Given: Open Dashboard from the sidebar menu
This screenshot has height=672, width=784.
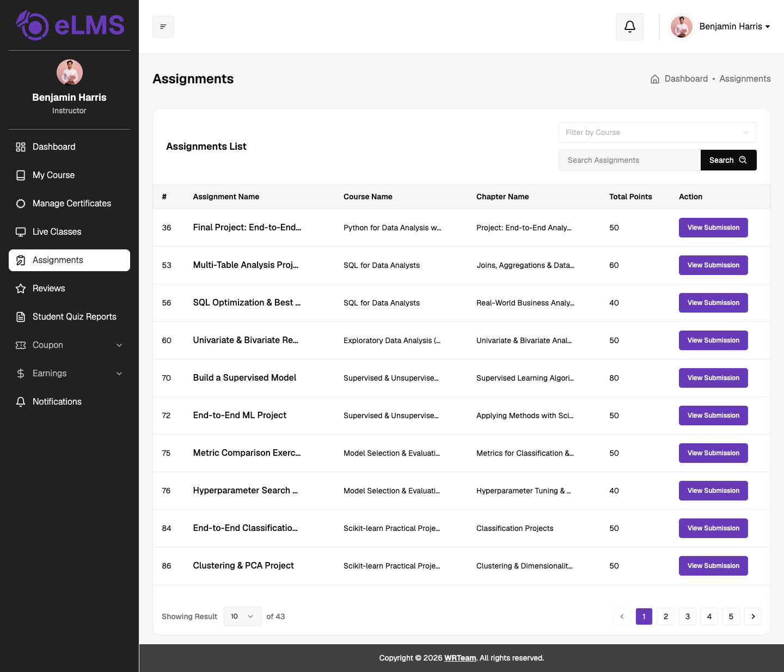Looking at the screenshot, I should coord(69,147).
